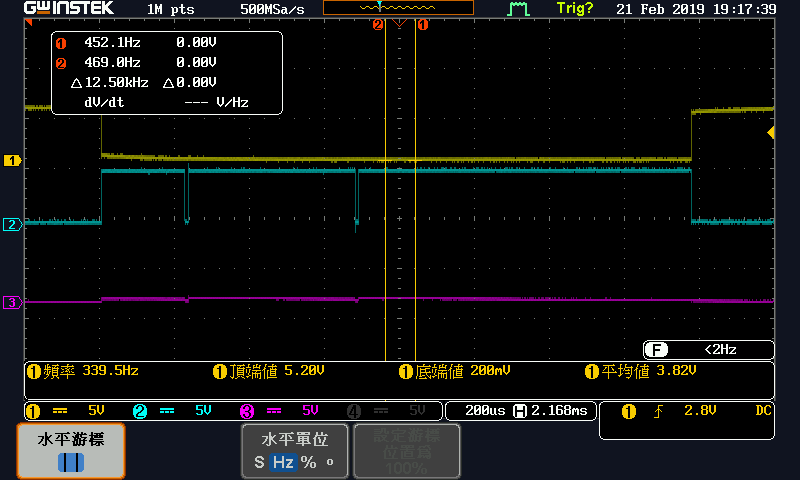Select channel 3 ground marker
This screenshot has height=480, width=800.
[x=12, y=302]
